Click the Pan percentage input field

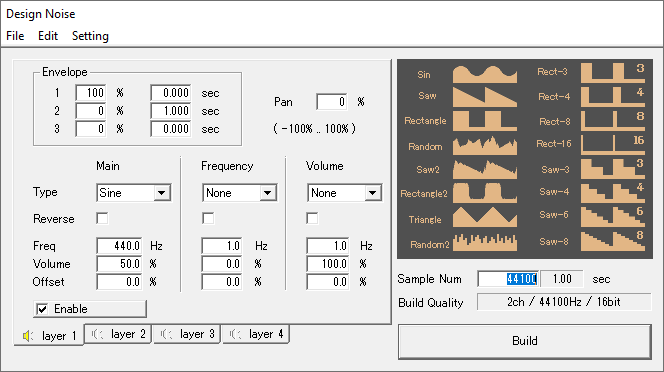[x=332, y=102]
